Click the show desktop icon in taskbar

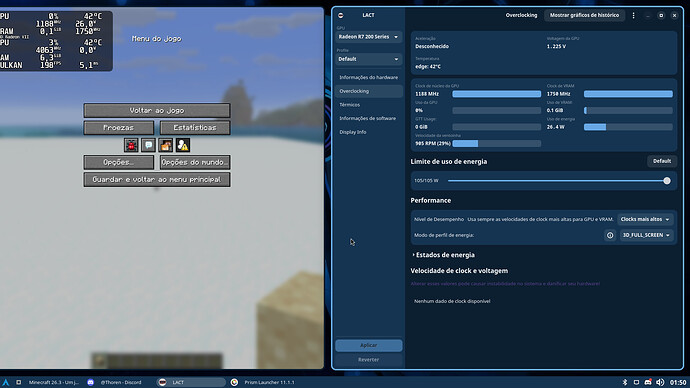coord(18,382)
